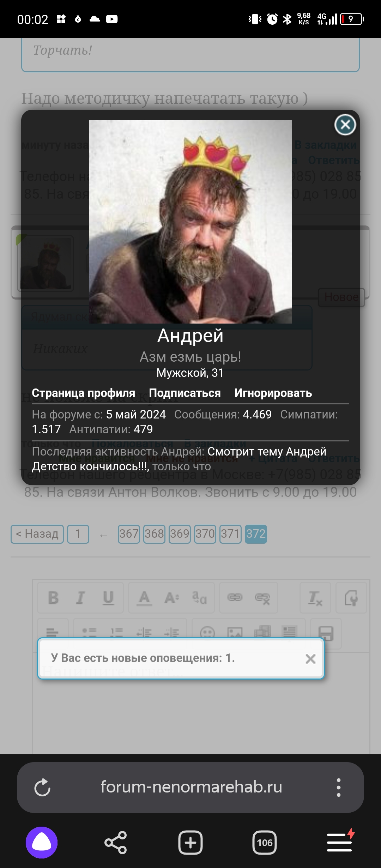This screenshot has width=381, height=868.
Task: Reload the page in the browser bar
Action: point(42,787)
